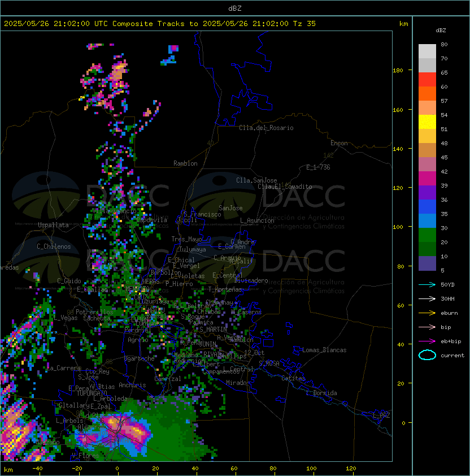Pick the dark orange 57-60 dBZ swatch

click(427, 94)
